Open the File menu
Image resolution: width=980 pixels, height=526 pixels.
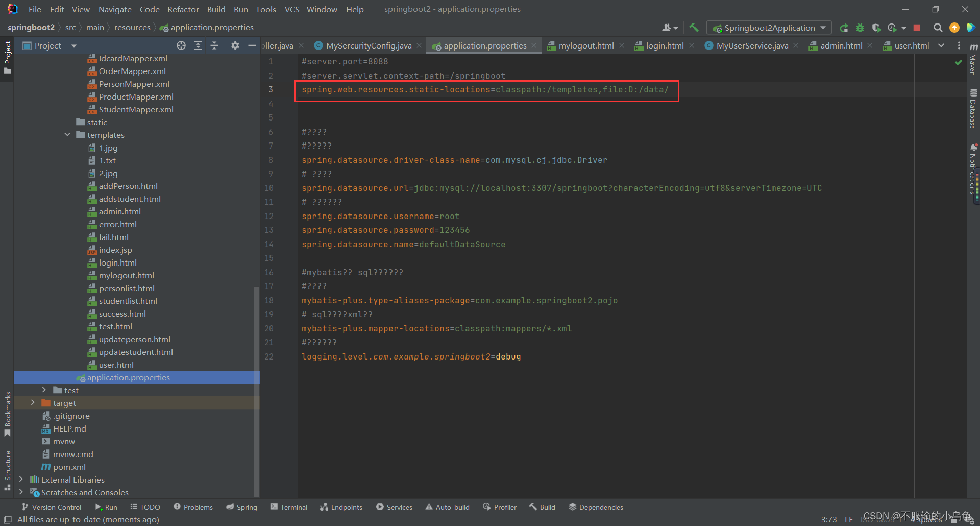[35, 9]
